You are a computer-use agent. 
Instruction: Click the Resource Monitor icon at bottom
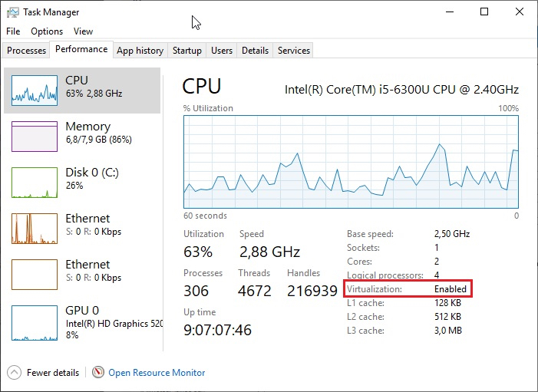pyautogui.click(x=98, y=373)
